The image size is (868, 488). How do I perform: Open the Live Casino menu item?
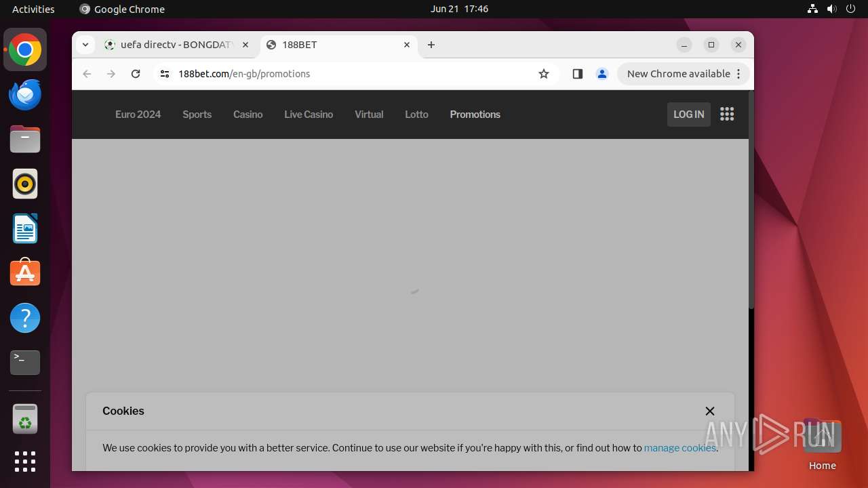pos(309,115)
